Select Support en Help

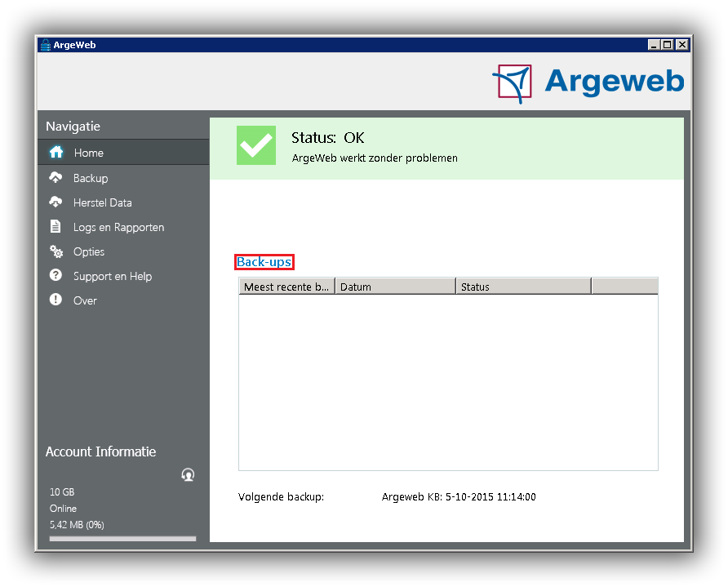click(x=123, y=276)
